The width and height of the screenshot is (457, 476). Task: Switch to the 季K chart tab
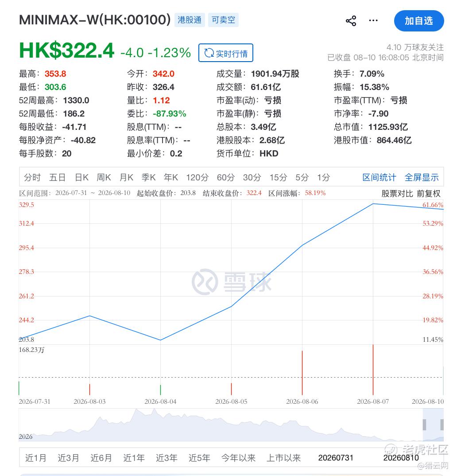coord(149,177)
